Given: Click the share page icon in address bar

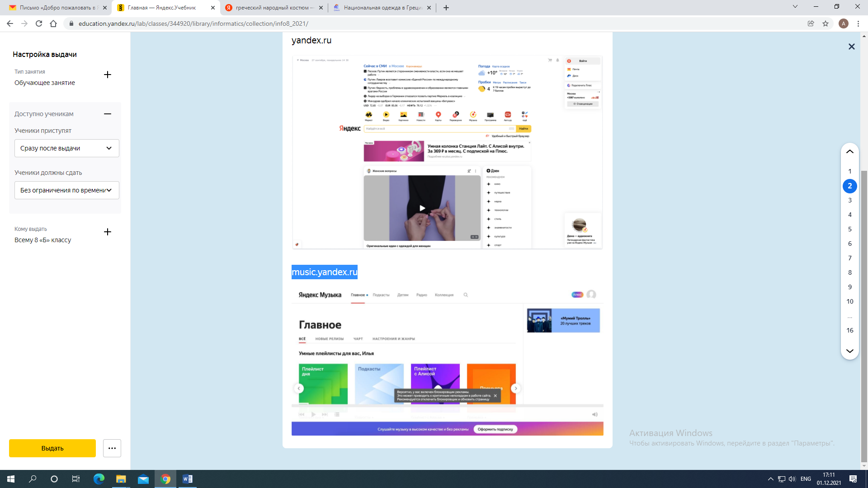Looking at the screenshot, I should 811,23.
